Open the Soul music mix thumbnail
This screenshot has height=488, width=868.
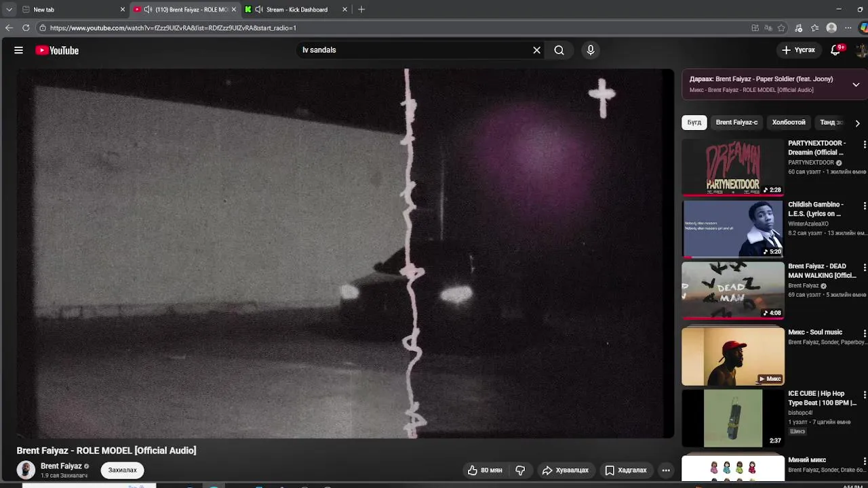(x=733, y=356)
